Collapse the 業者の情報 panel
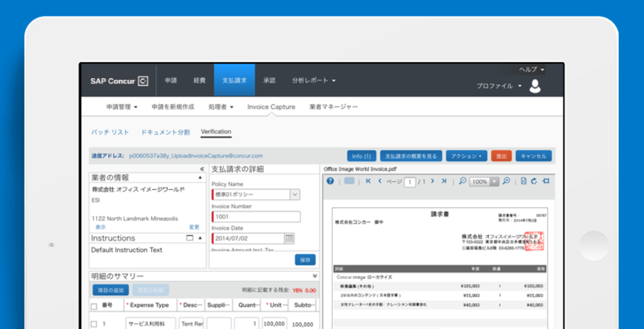The image size is (644, 329). point(200,178)
